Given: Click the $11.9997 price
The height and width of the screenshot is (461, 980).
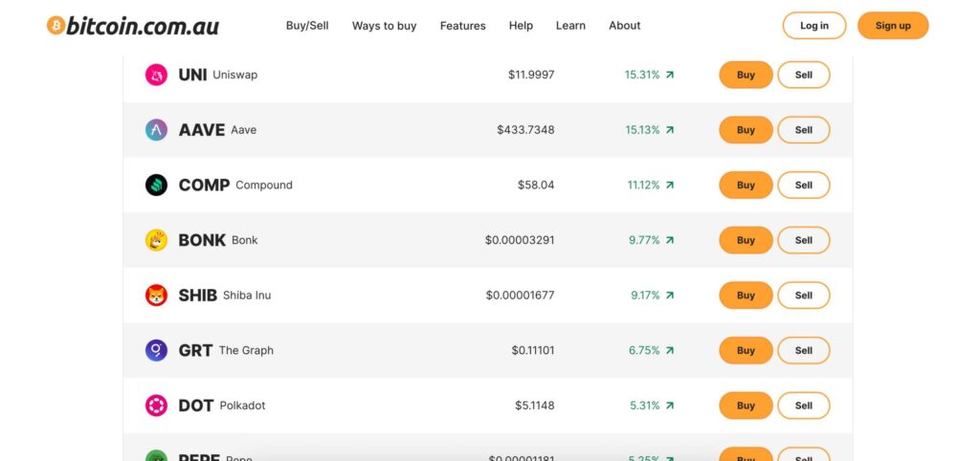Looking at the screenshot, I should coord(531,75).
